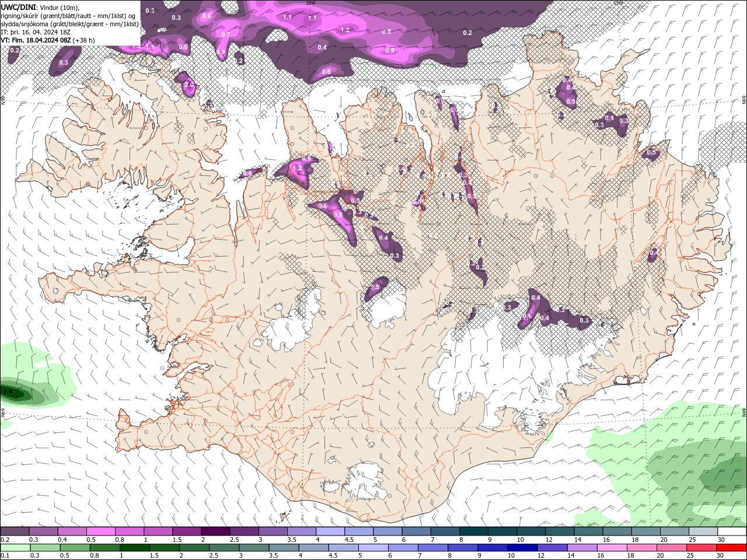Select the upper legend swatch labeled 12
Screen dimensions: 747x560
(x=558, y=531)
